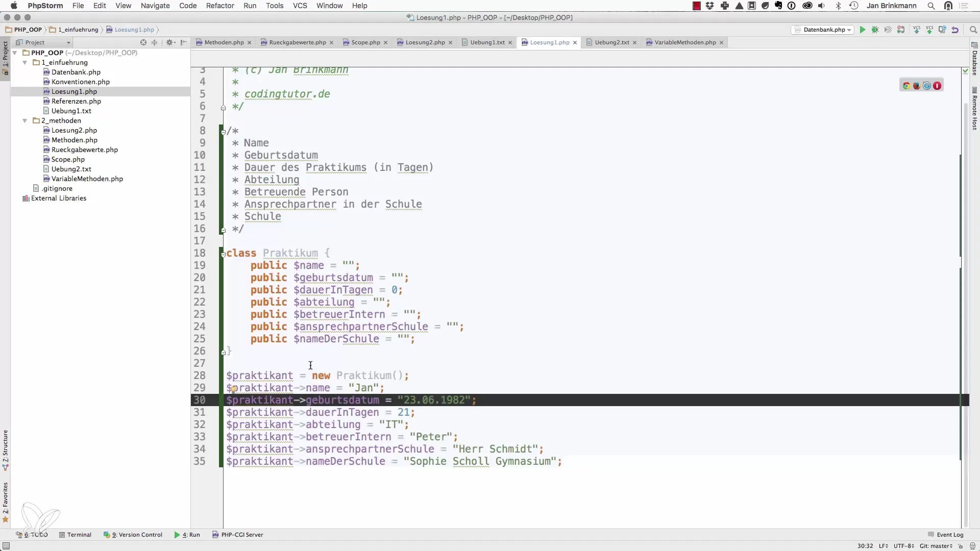This screenshot has width=980, height=551.
Task: Start debugging with the bug icon
Action: (x=875, y=30)
